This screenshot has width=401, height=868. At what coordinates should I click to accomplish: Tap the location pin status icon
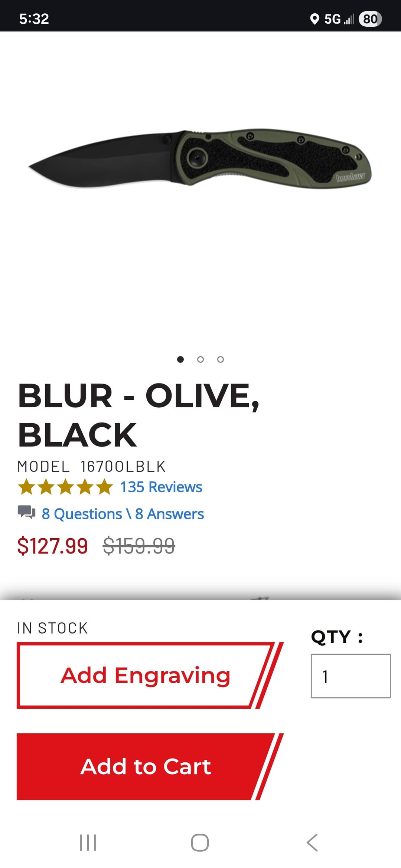pyautogui.click(x=314, y=19)
